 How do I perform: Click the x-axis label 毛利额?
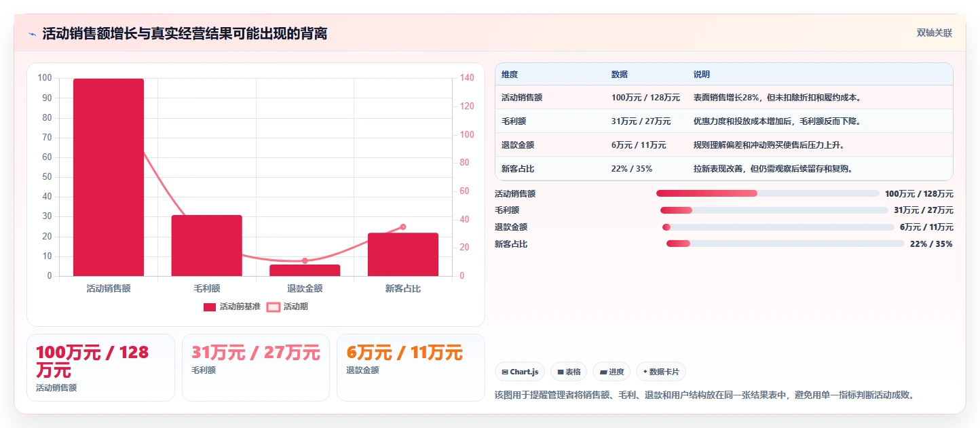coord(207,288)
